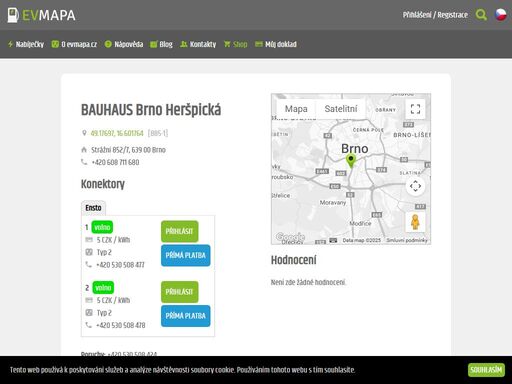The width and height of the screenshot is (512, 384).
Task: Click the Google logo on the map
Action: [290, 237]
